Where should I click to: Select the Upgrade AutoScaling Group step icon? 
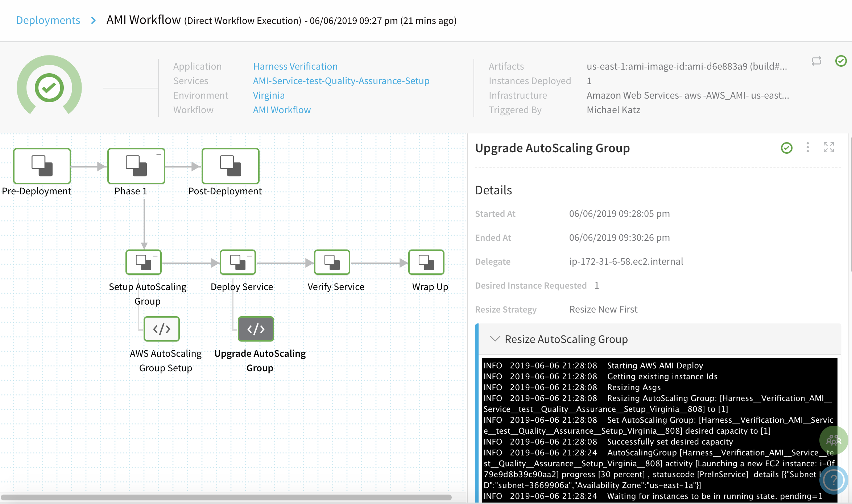coord(256,329)
